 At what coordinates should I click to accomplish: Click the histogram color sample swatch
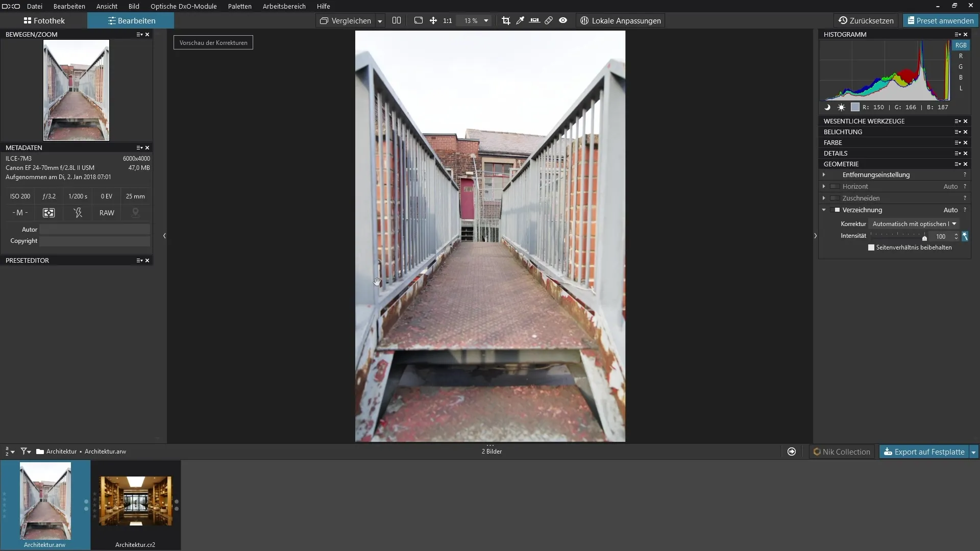(x=855, y=107)
